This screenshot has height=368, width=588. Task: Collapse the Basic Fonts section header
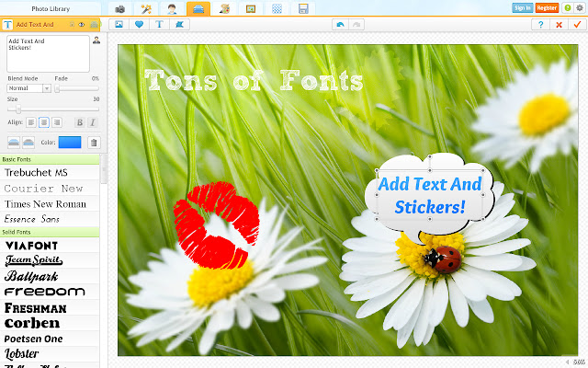pyautogui.click(x=50, y=159)
